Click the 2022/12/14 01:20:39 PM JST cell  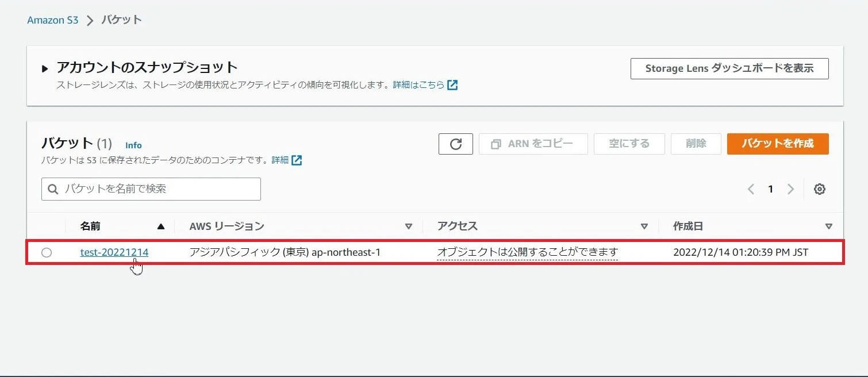(x=740, y=252)
